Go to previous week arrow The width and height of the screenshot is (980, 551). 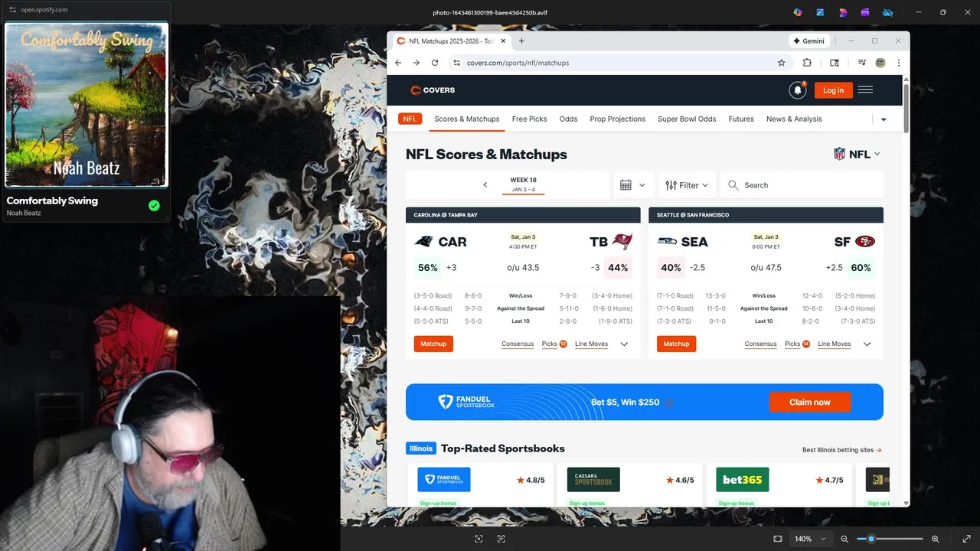(485, 184)
